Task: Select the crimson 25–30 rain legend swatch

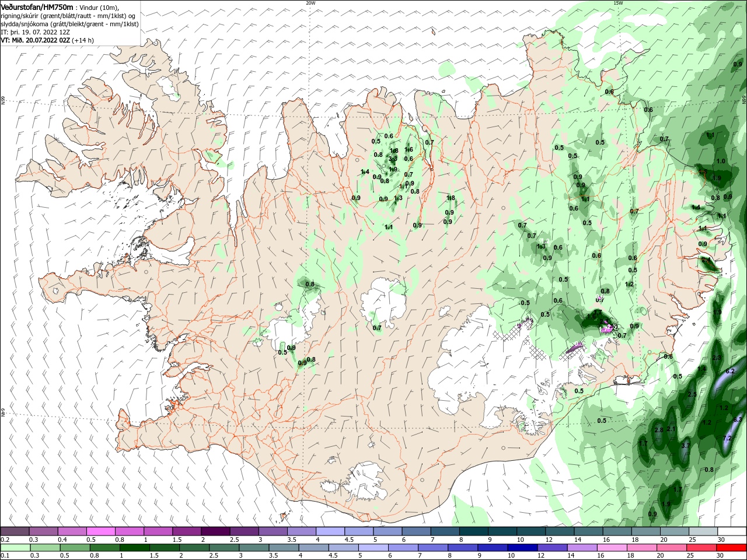Action: point(701,548)
